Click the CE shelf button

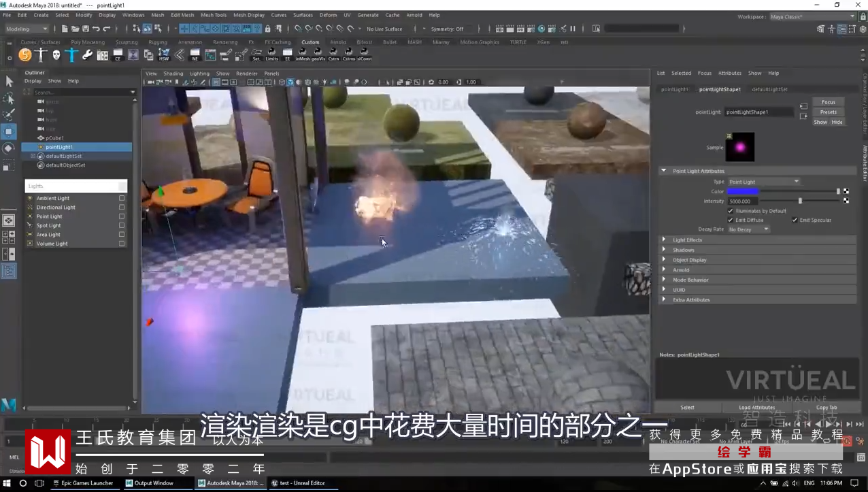pyautogui.click(x=118, y=55)
